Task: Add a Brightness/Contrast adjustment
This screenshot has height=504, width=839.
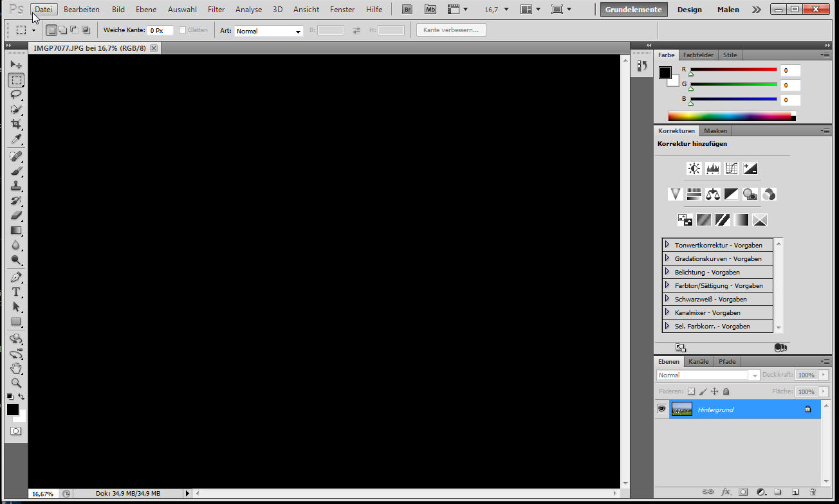Action: 694,168
